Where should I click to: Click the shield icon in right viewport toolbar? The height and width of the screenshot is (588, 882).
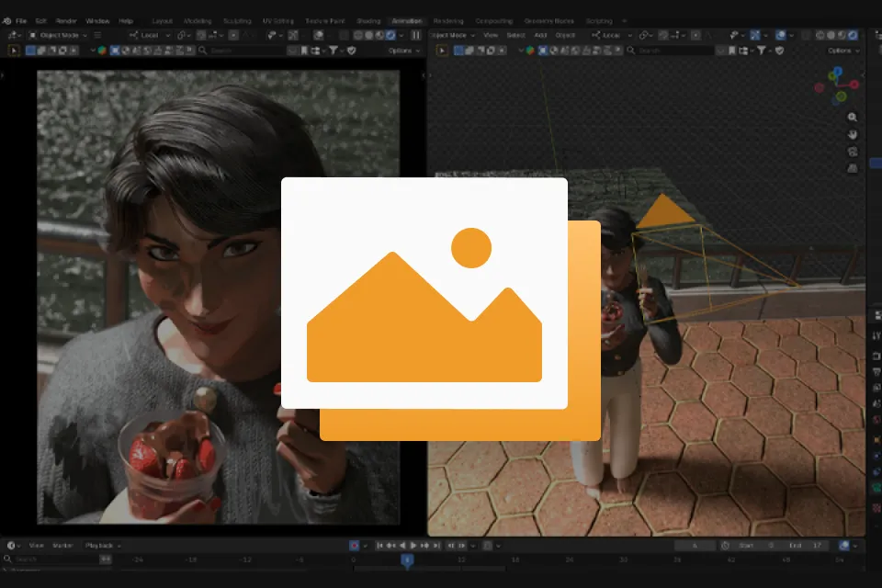[780, 51]
